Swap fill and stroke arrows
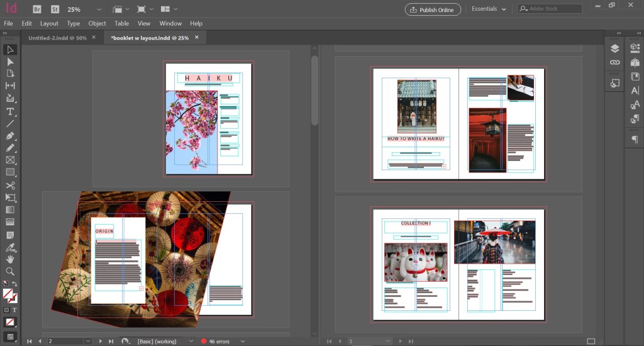 (x=15, y=284)
